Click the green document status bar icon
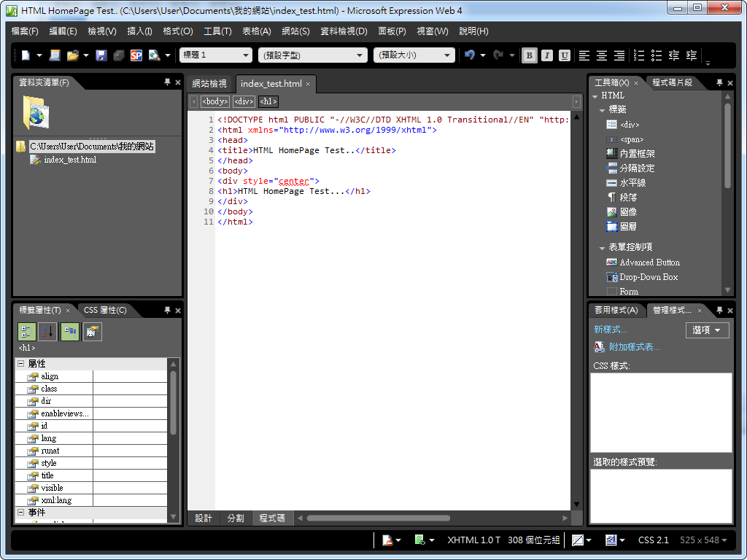747x560 pixels. pyautogui.click(x=419, y=540)
